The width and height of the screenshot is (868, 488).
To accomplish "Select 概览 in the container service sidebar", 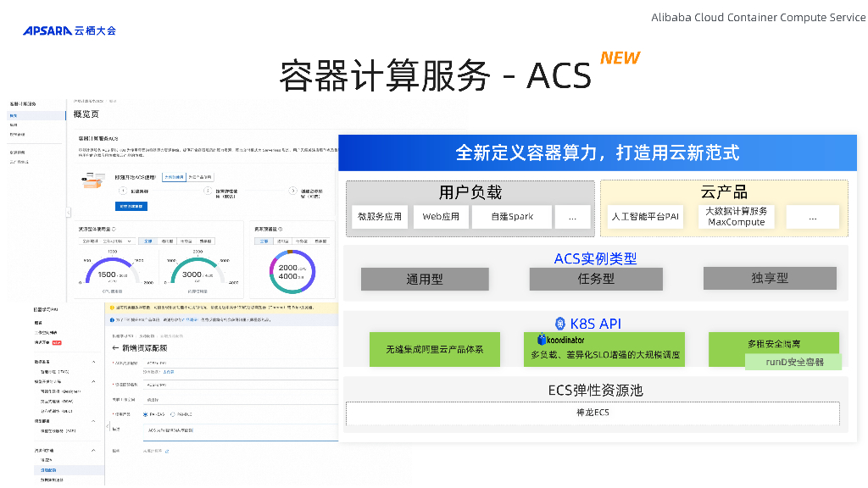I will pos(14,114).
